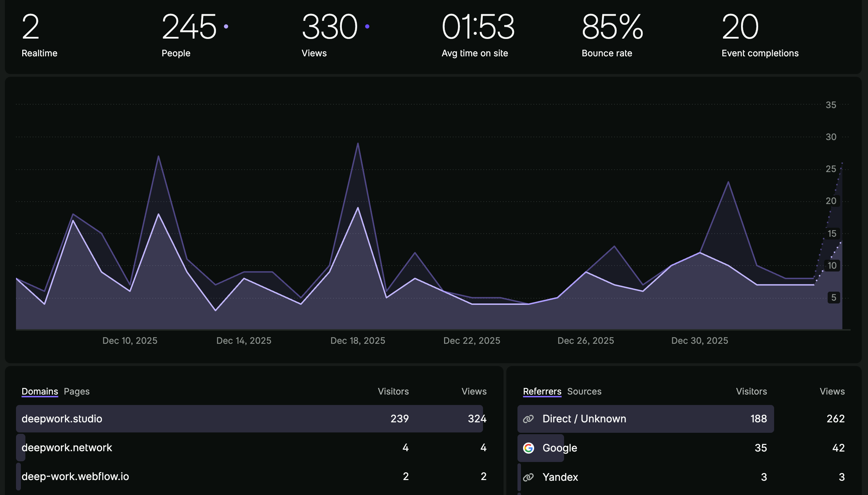The height and width of the screenshot is (495, 868).
Task: Toggle Views series dot indicator
Action: [367, 26]
